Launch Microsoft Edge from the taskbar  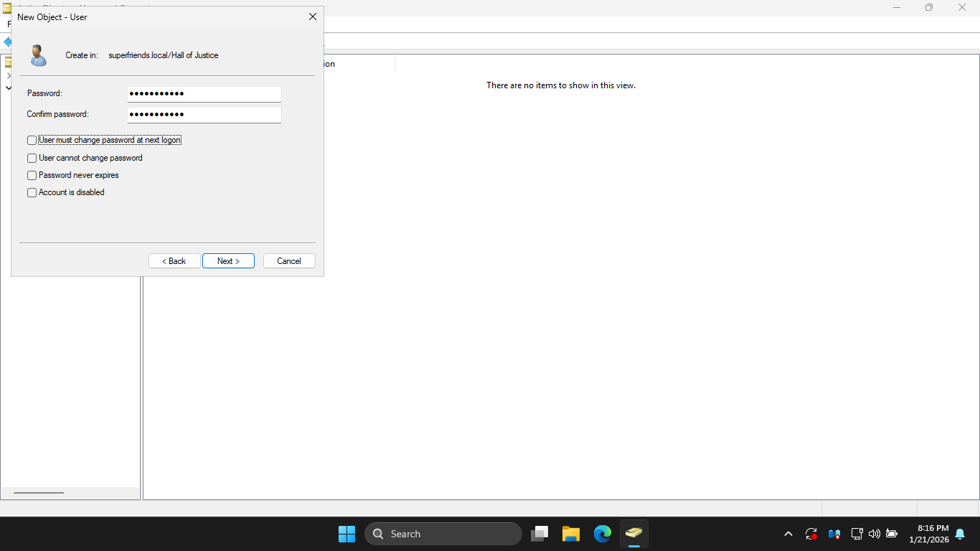coord(602,534)
